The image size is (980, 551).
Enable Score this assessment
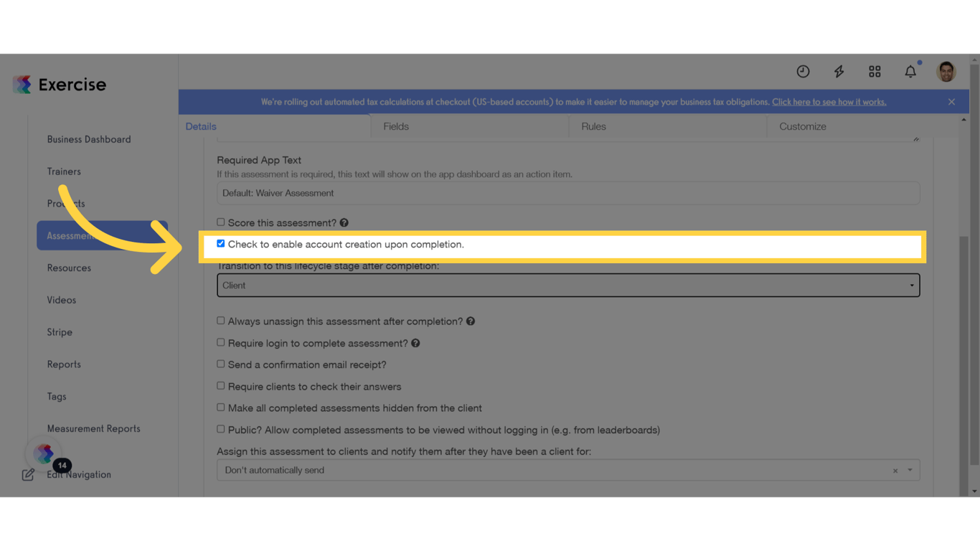click(220, 222)
